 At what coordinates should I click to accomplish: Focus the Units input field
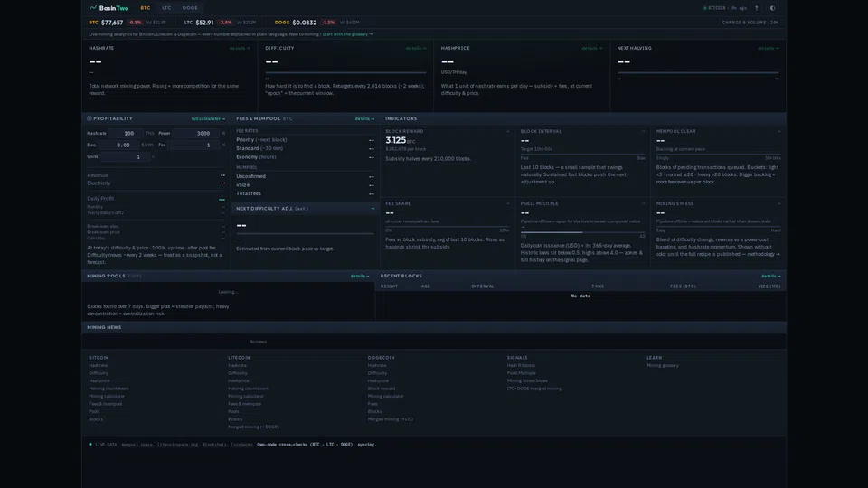(x=125, y=156)
